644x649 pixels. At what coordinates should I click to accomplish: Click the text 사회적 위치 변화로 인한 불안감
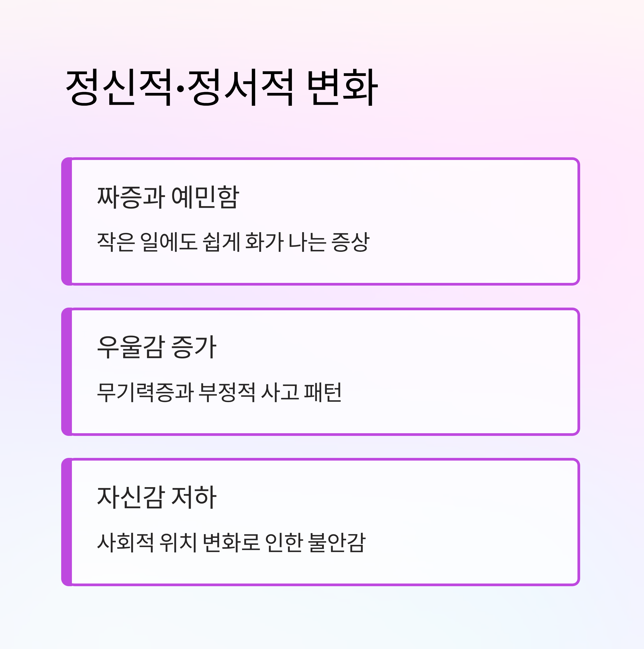231,542
